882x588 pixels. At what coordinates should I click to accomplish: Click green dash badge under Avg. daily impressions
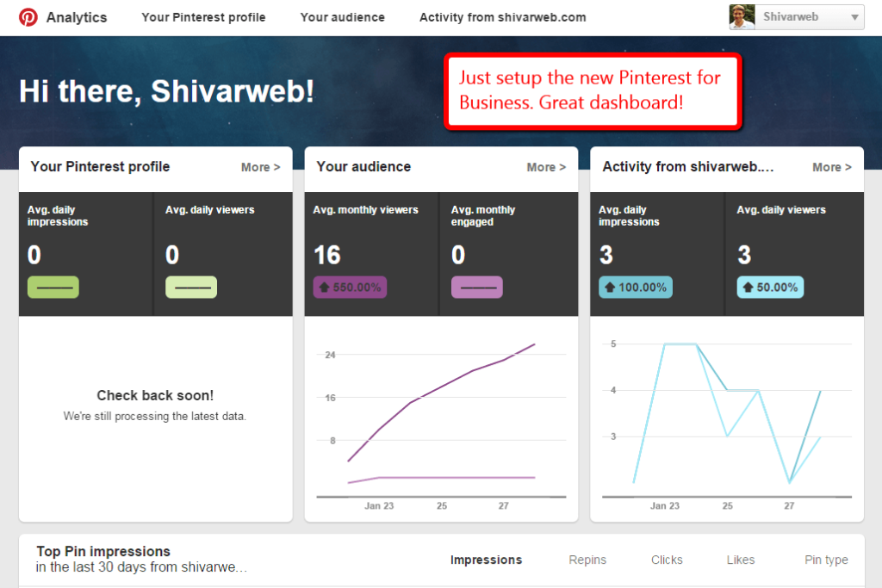tap(53, 288)
